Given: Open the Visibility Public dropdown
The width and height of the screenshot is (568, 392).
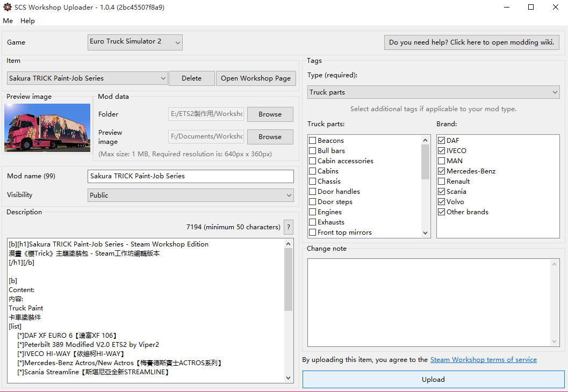Looking at the screenshot, I should [x=191, y=195].
